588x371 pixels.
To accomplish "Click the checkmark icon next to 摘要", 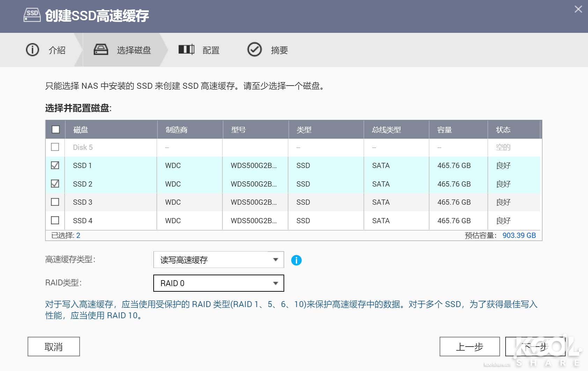I will 255,49.
